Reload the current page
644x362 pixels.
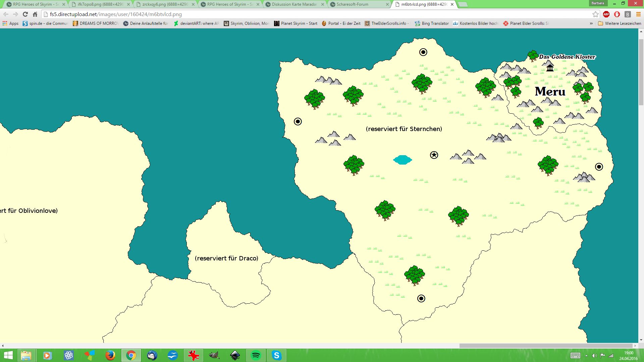tap(25, 14)
